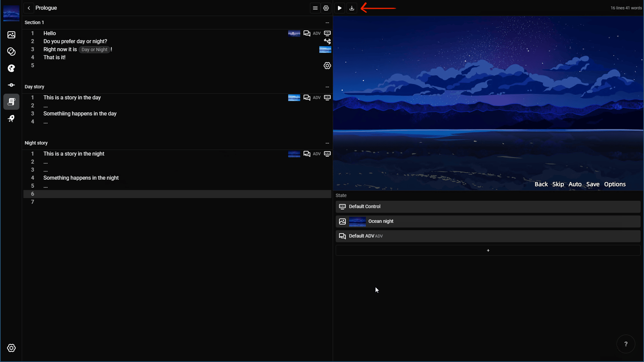Click the gear icon on Section 1 line 5
644x362 pixels.
click(327, 66)
